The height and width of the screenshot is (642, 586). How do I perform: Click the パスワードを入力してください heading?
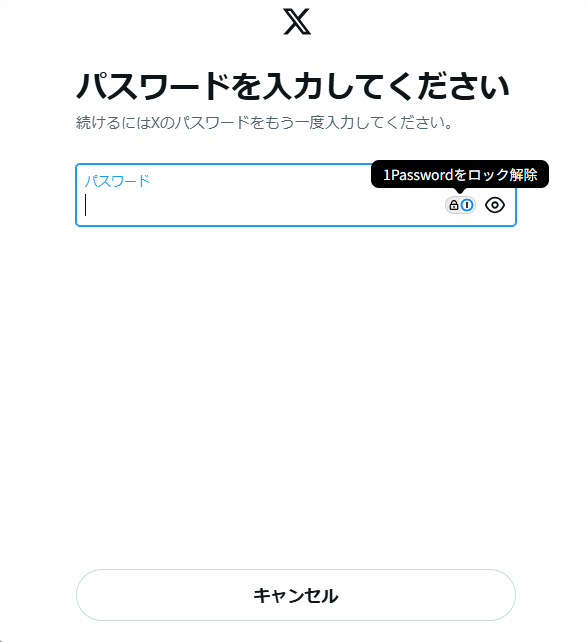[x=292, y=86]
